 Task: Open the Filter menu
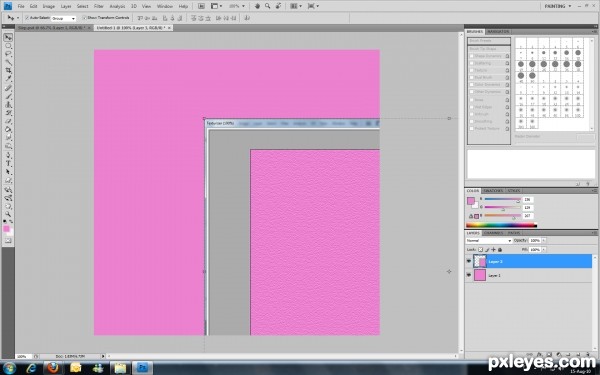coord(99,7)
